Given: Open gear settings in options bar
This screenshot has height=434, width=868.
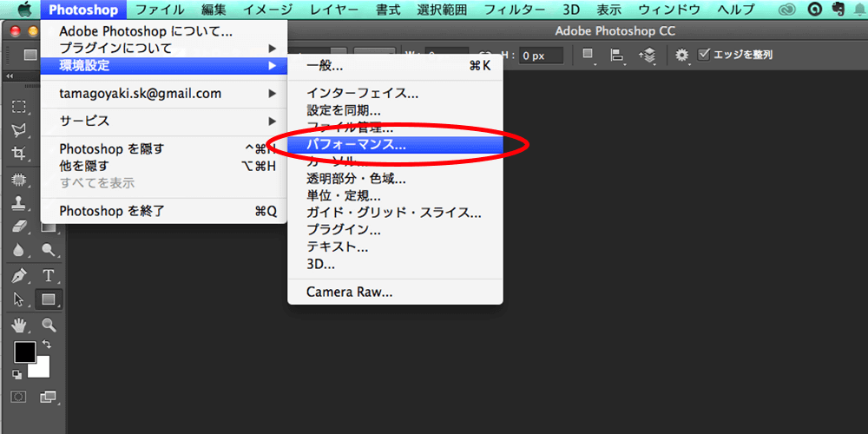Looking at the screenshot, I should 682,55.
